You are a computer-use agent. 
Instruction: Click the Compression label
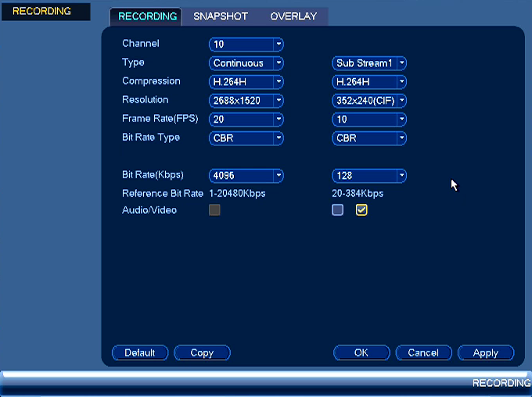tap(151, 81)
